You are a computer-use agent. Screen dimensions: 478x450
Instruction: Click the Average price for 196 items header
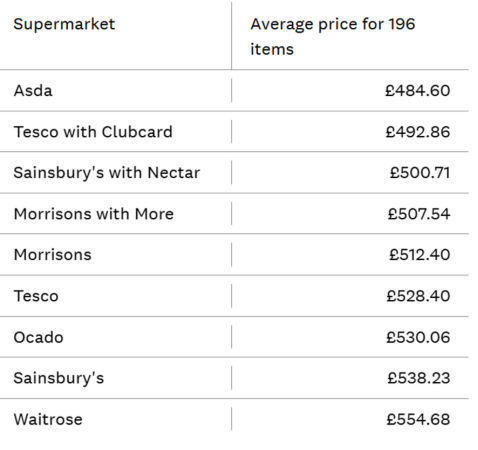coord(333,37)
